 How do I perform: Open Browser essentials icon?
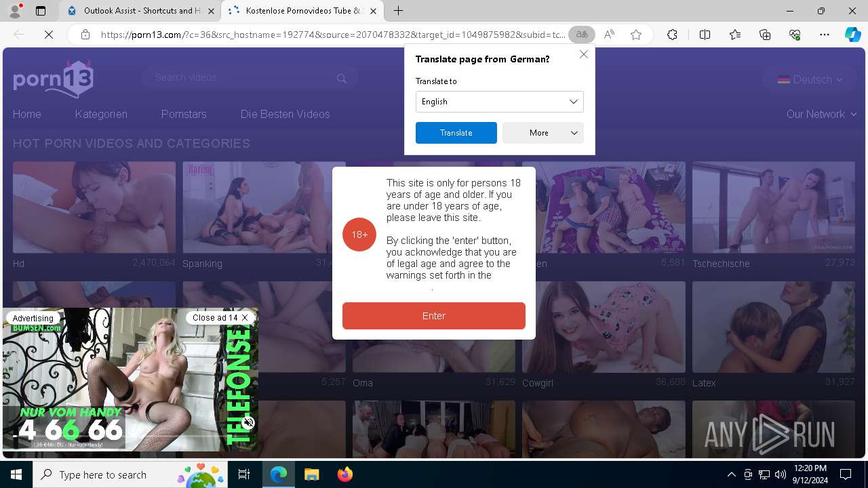(795, 35)
